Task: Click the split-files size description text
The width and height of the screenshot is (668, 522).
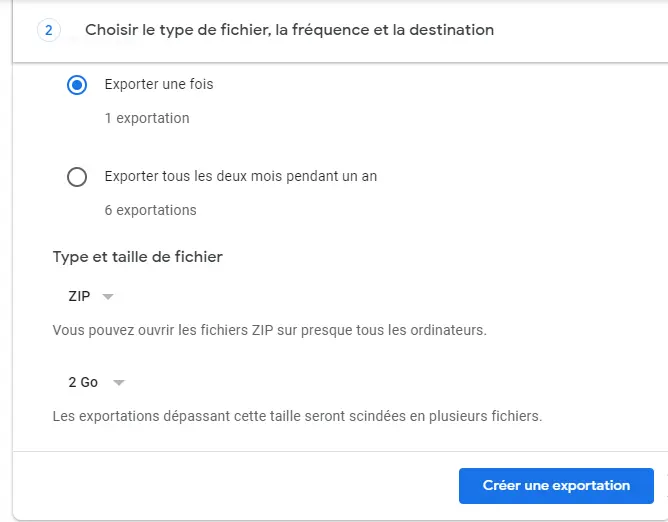Action: (x=297, y=415)
